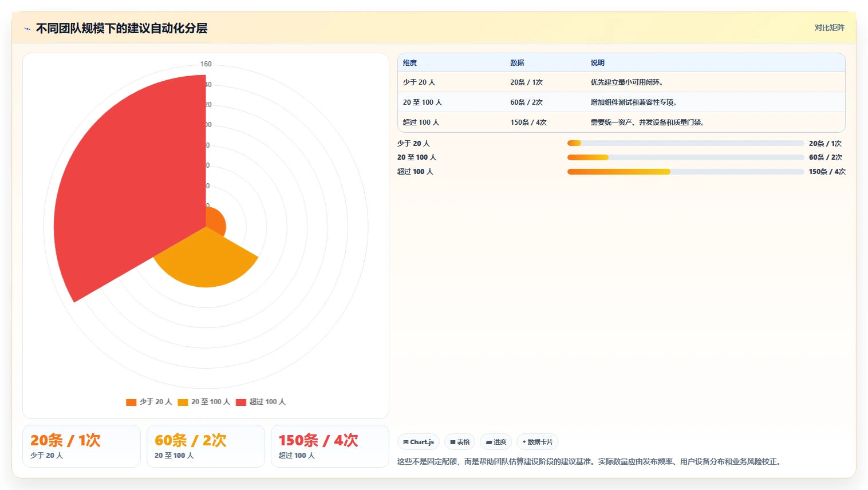Click table cell 少于 20 人
The image size is (868, 490).
coord(419,82)
